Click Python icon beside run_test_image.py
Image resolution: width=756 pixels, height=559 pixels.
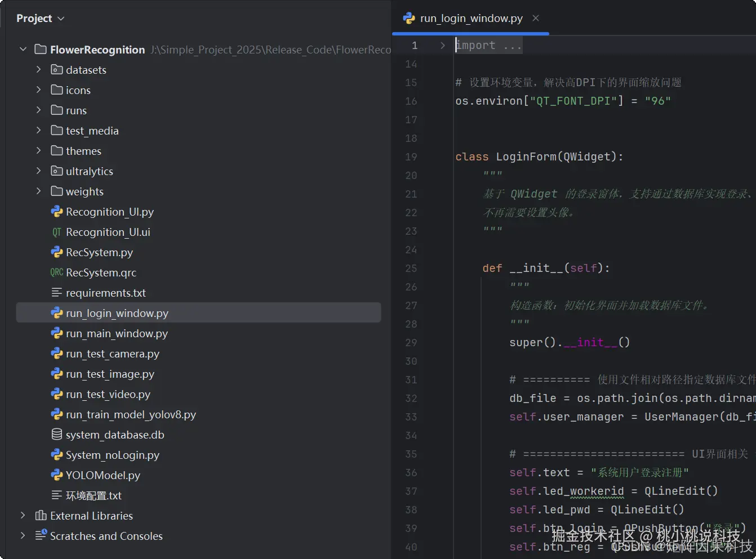(56, 374)
